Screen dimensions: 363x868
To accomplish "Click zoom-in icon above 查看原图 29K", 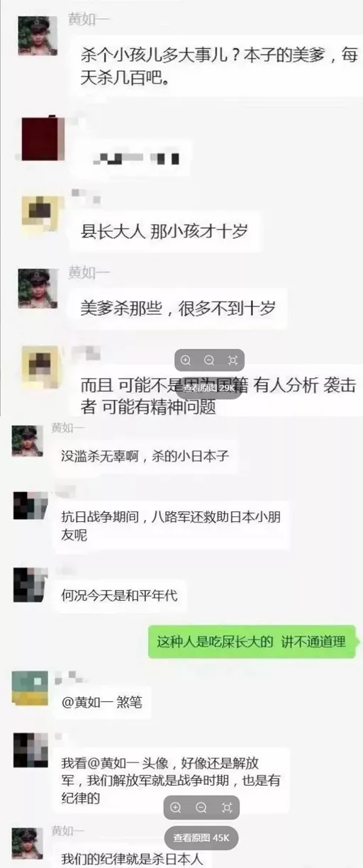I will (186, 360).
